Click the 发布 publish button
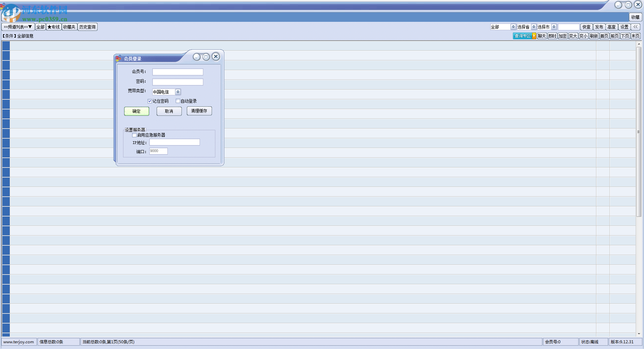This screenshot has height=349, width=644. pyautogui.click(x=599, y=27)
